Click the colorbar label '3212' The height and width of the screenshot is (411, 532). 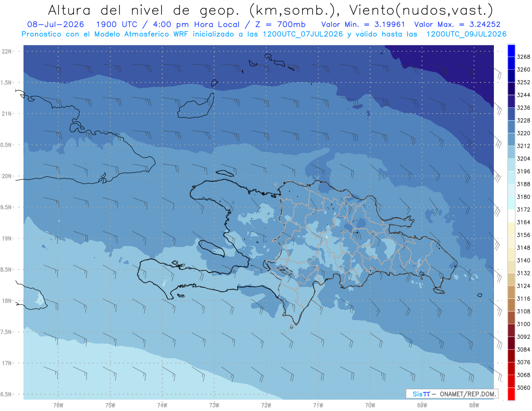coord(524,146)
